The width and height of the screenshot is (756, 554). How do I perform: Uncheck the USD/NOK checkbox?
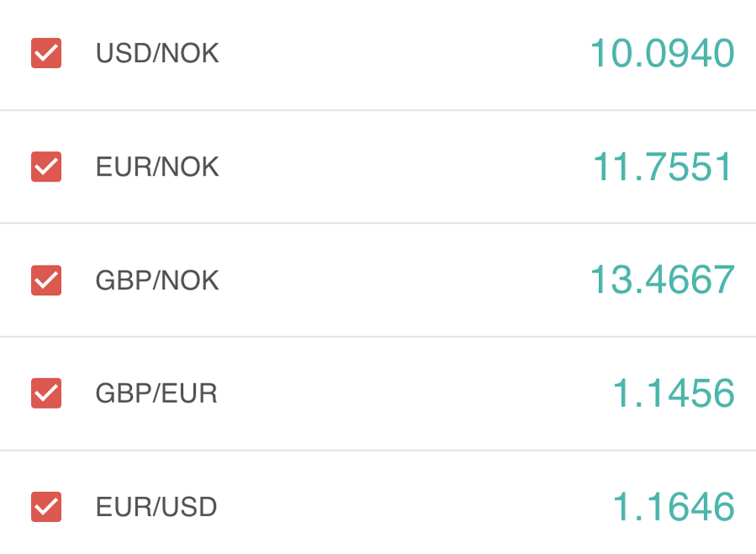46,53
